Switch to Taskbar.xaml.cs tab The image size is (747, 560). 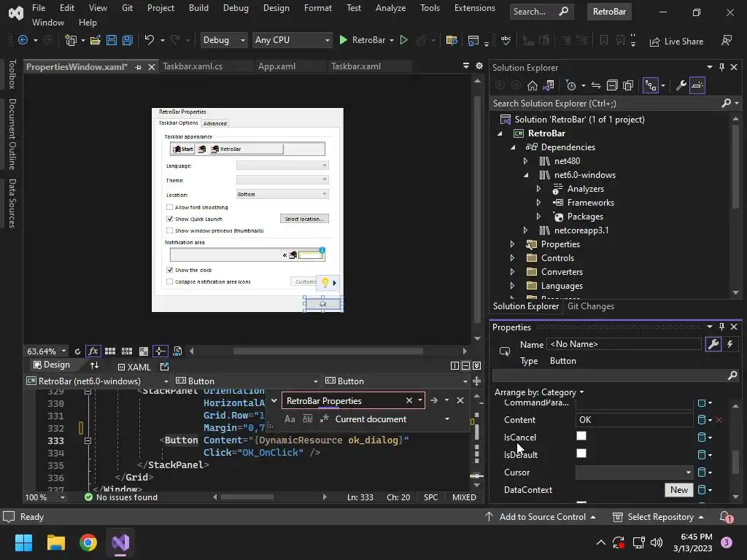click(x=193, y=66)
